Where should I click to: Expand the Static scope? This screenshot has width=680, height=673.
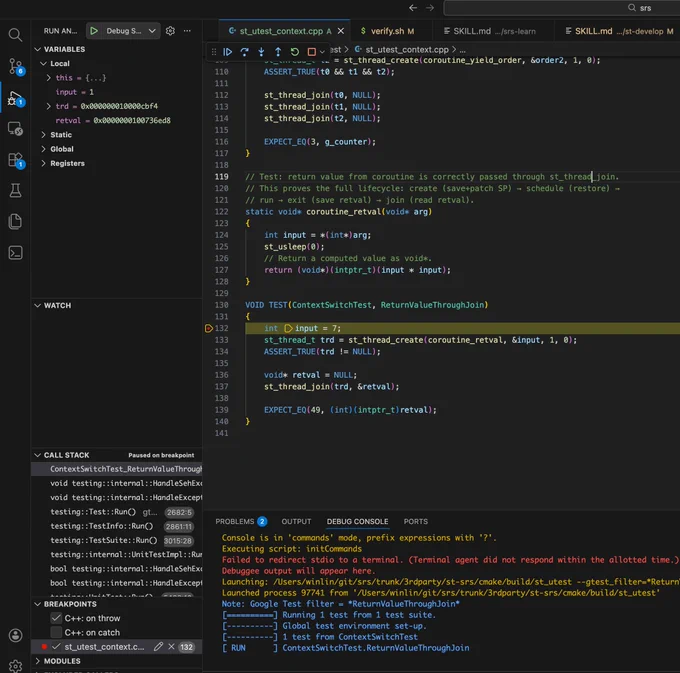point(43,135)
